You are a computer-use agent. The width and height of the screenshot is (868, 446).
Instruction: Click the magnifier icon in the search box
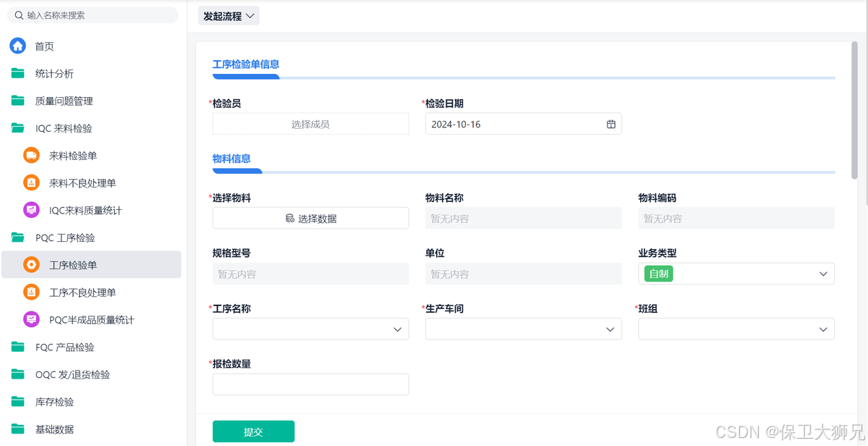click(x=20, y=15)
